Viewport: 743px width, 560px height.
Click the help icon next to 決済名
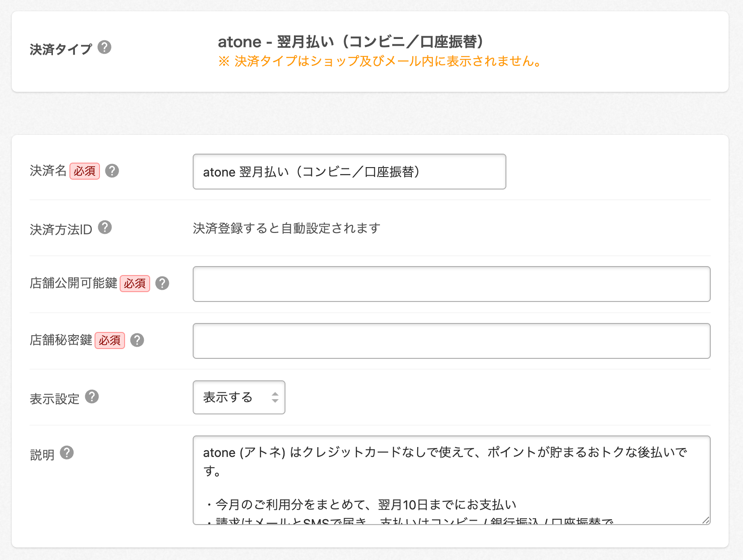click(x=113, y=170)
